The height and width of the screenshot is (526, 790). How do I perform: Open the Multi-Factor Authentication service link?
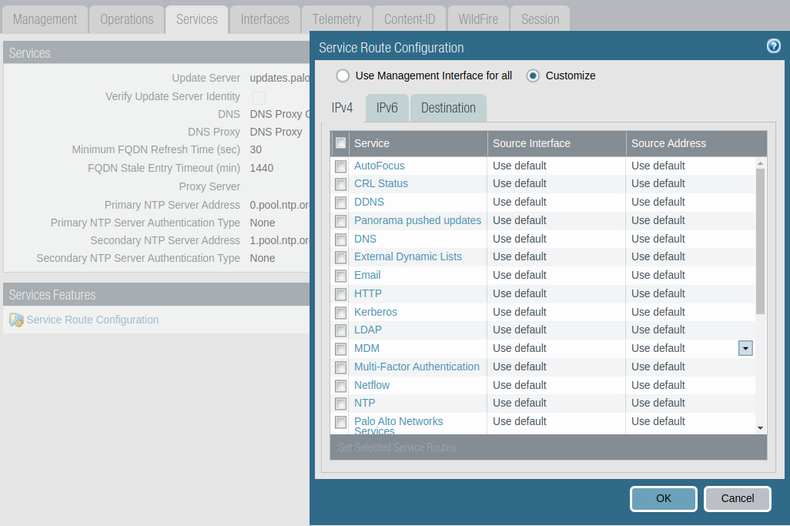(x=416, y=367)
